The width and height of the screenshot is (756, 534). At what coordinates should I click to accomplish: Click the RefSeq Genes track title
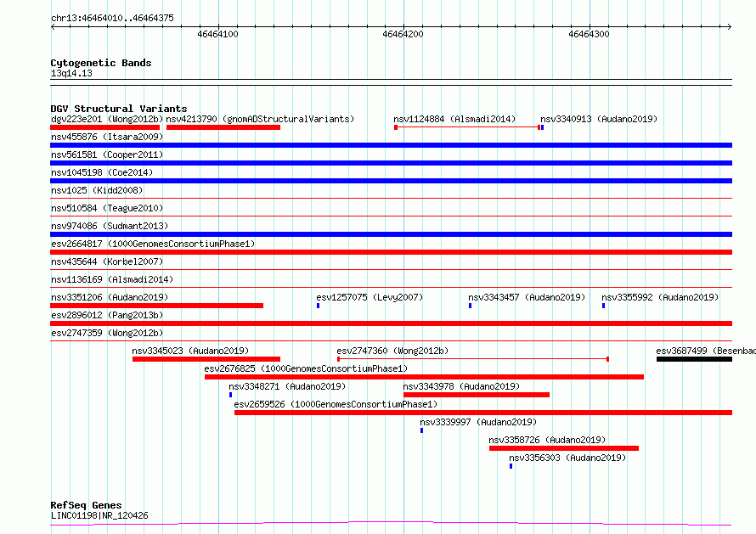click(86, 505)
